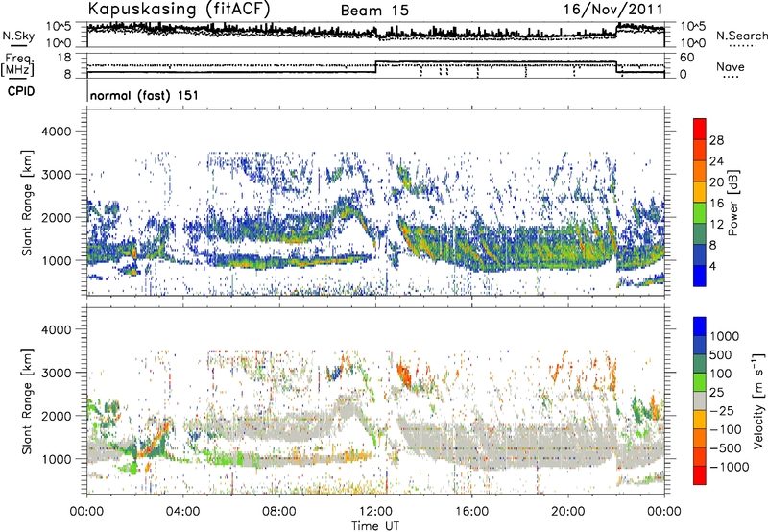Viewport: 768px width, 532px height.
Task: Click "Slant Range [km]" label of velocity panel
Action: pos(27,400)
